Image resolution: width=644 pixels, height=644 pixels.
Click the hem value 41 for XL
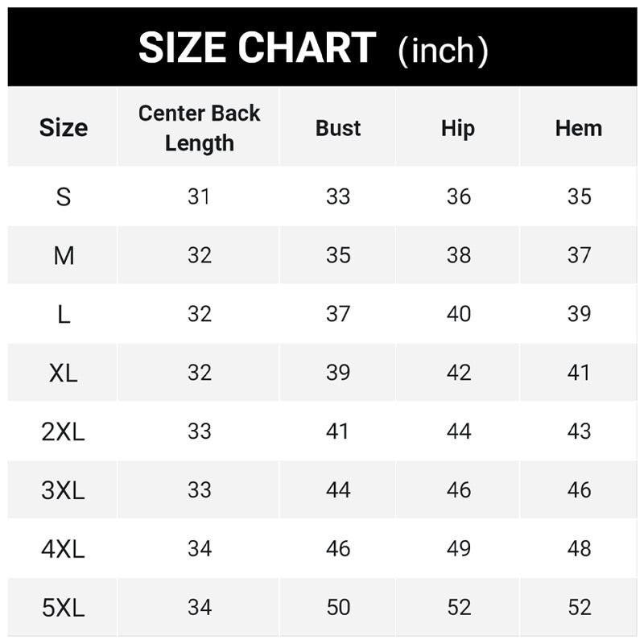(579, 373)
